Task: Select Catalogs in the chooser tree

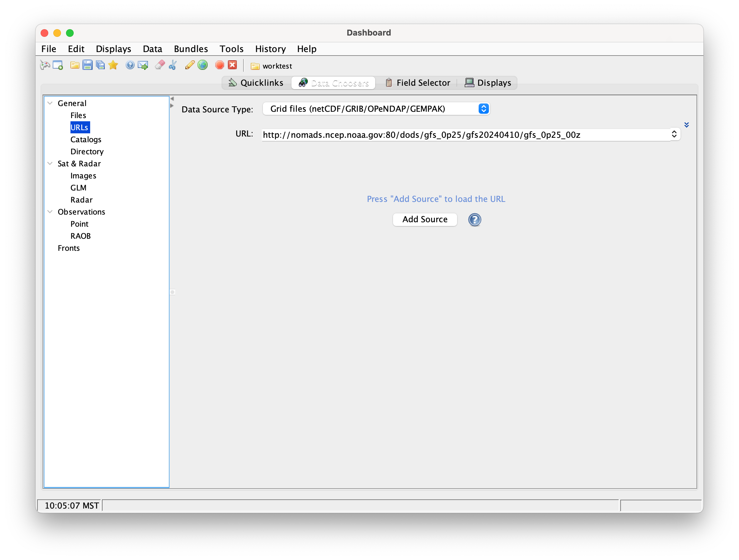Action: pos(86,139)
